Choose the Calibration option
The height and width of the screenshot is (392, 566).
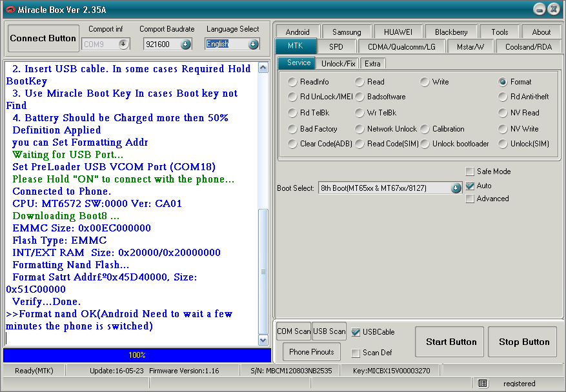(x=425, y=129)
